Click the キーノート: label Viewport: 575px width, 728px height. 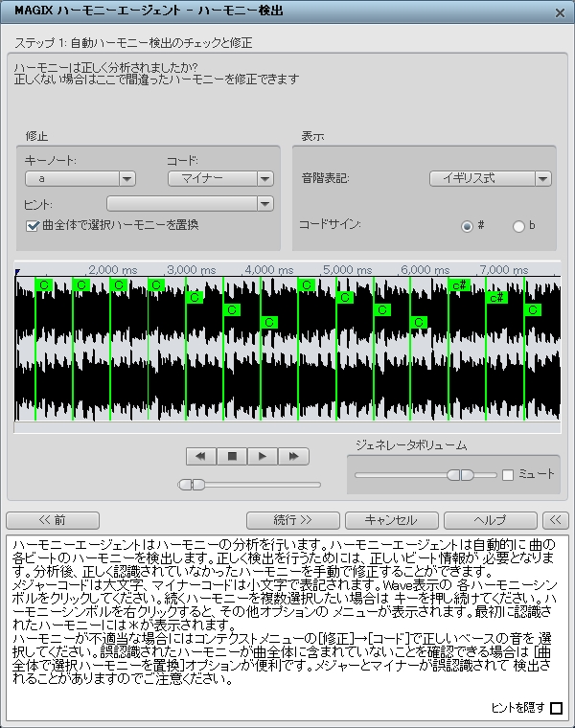[x=51, y=161]
